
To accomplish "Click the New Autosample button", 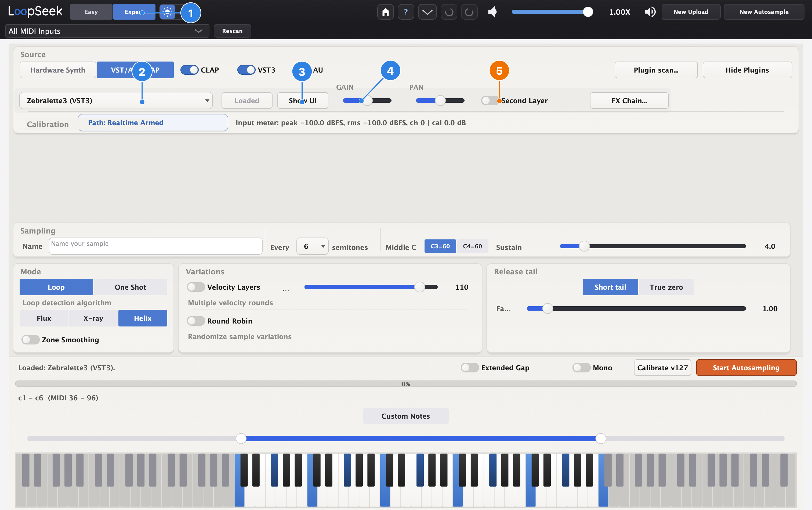I will (764, 12).
